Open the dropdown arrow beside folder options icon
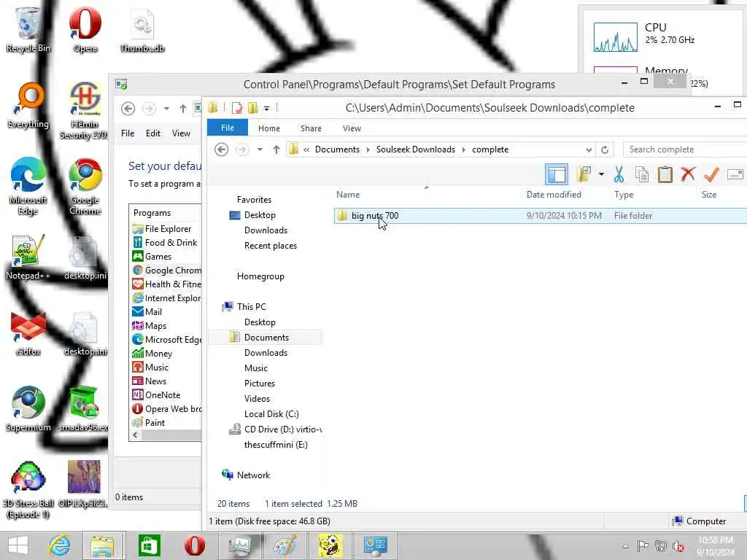 coord(601,174)
